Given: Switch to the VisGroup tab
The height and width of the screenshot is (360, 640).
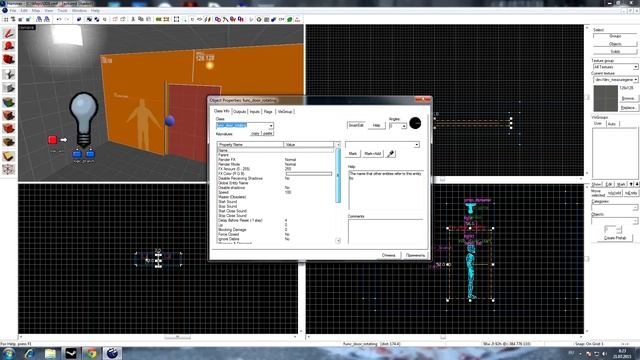Looking at the screenshot, I should (x=285, y=111).
